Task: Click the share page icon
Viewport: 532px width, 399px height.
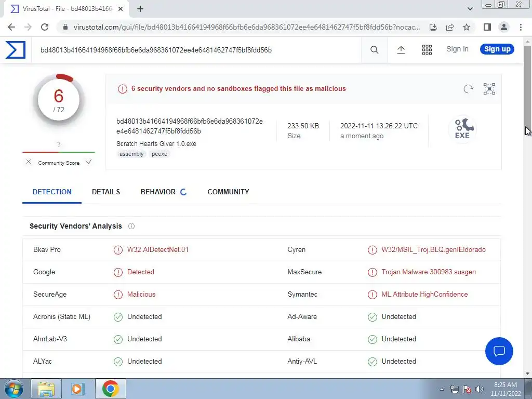Action: (x=450, y=27)
